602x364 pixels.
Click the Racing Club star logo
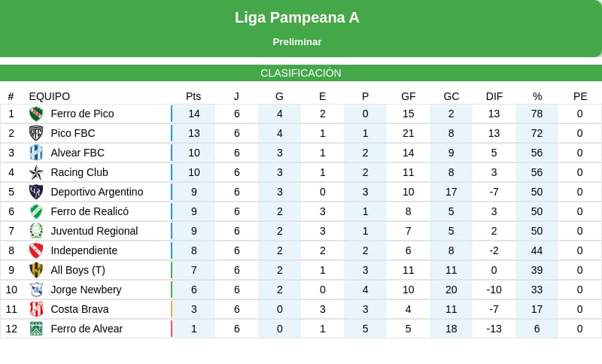click(36, 172)
